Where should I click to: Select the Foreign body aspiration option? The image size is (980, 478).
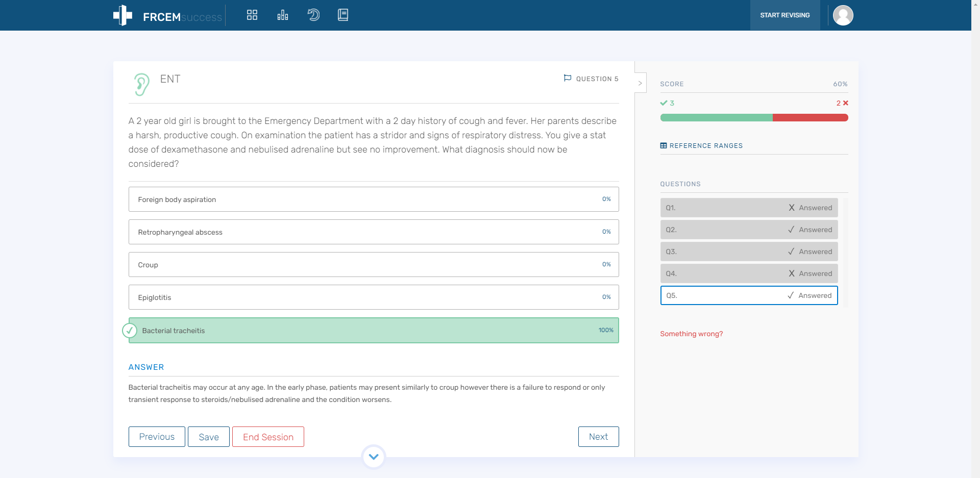tap(374, 199)
